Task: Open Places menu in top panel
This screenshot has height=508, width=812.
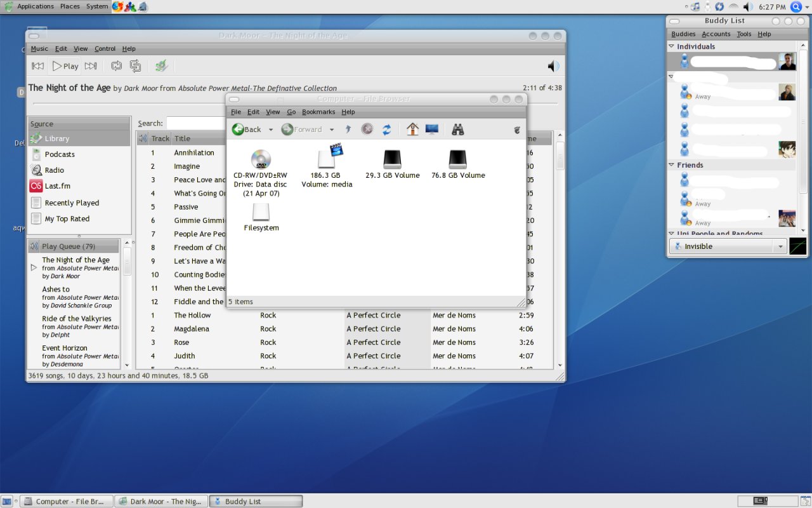Action: [x=70, y=6]
